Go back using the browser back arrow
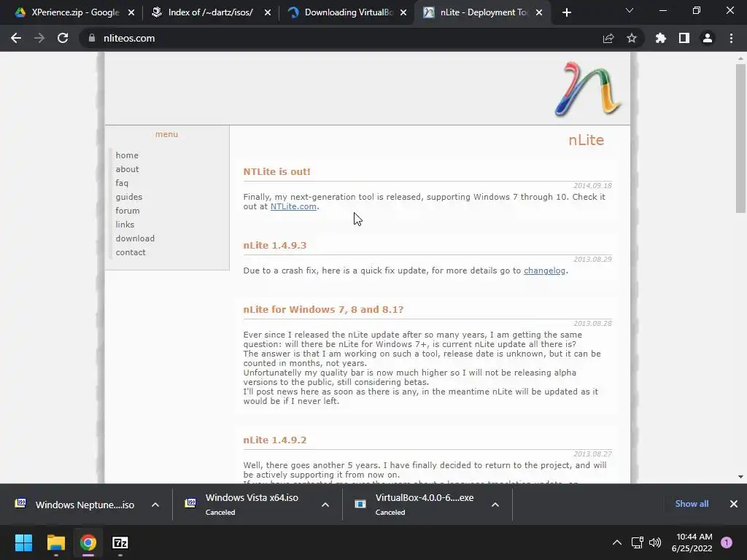 (x=16, y=38)
